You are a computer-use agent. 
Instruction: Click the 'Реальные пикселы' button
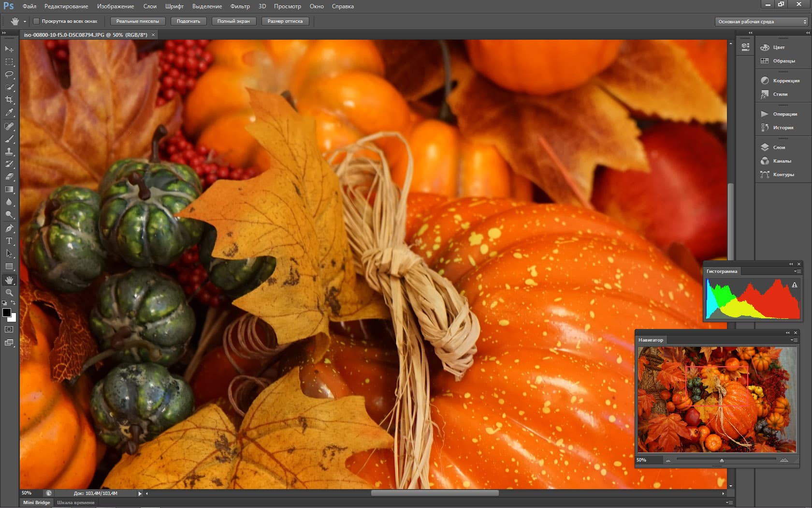coord(138,21)
